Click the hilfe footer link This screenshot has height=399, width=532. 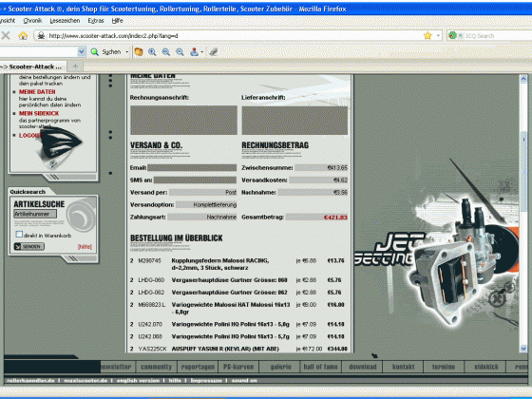tap(175, 381)
